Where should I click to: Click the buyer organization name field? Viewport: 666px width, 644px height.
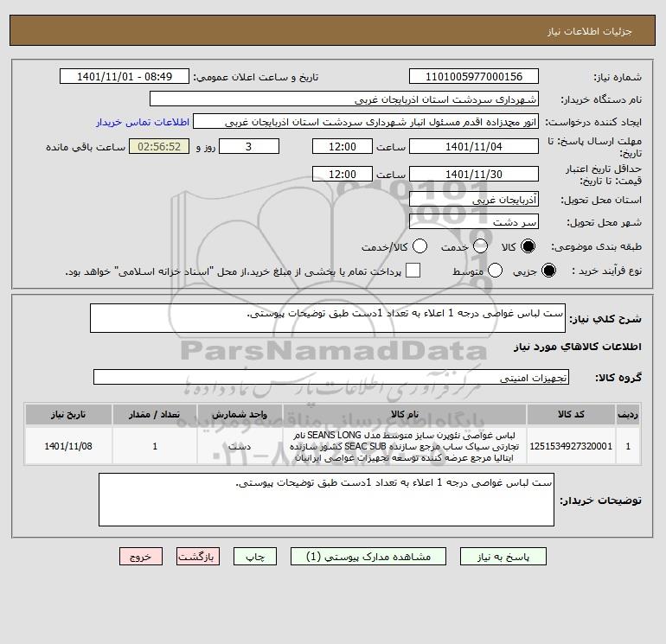pos(344,99)
